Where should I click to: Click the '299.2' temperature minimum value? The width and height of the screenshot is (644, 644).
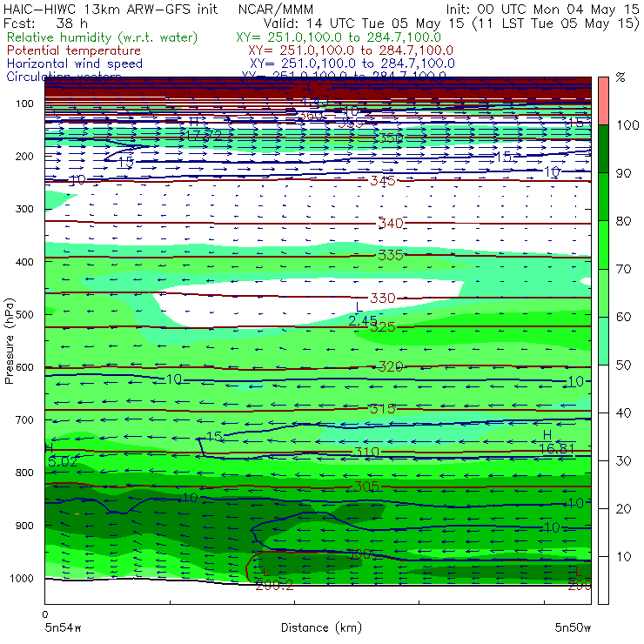point(274,586)
